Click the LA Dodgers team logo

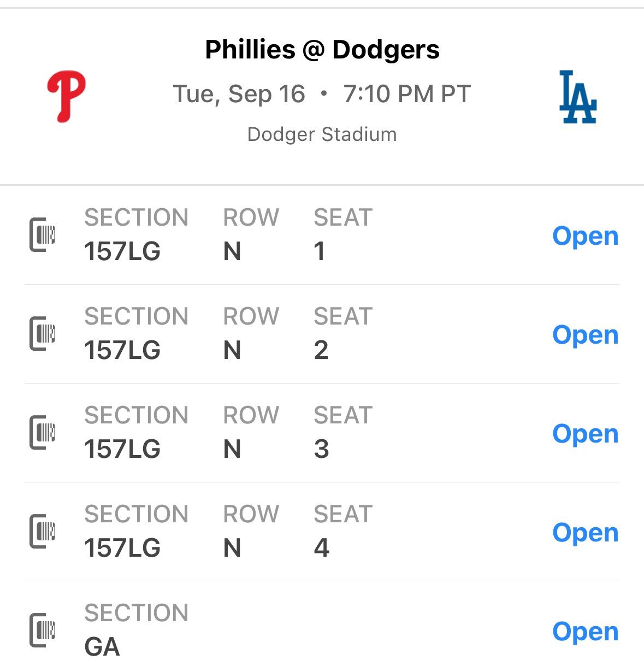click(x=577, y=97)
